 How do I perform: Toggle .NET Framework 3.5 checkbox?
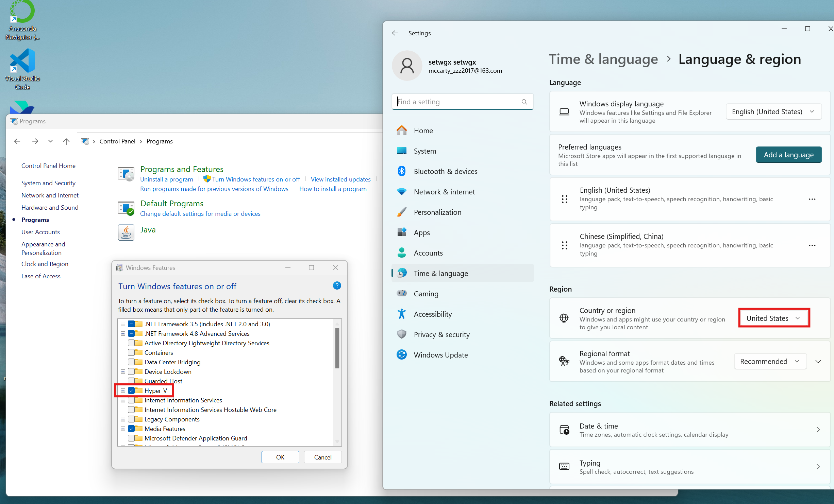pyautogui.click(x=131, y=324)
